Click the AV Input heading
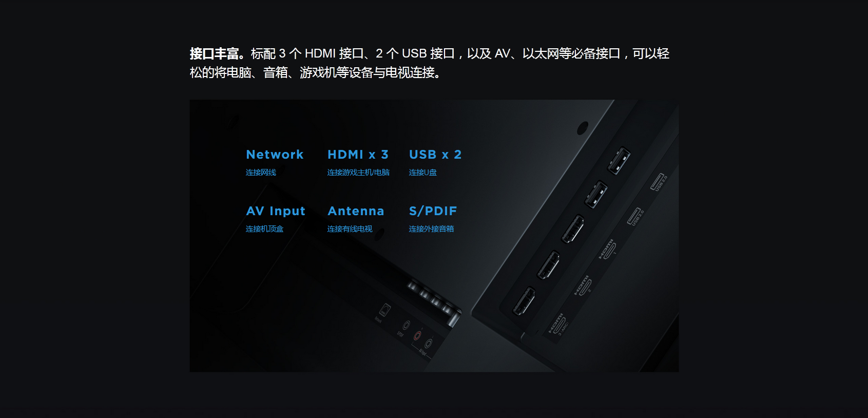Viewport: 868px width, 418px height. 276,211
